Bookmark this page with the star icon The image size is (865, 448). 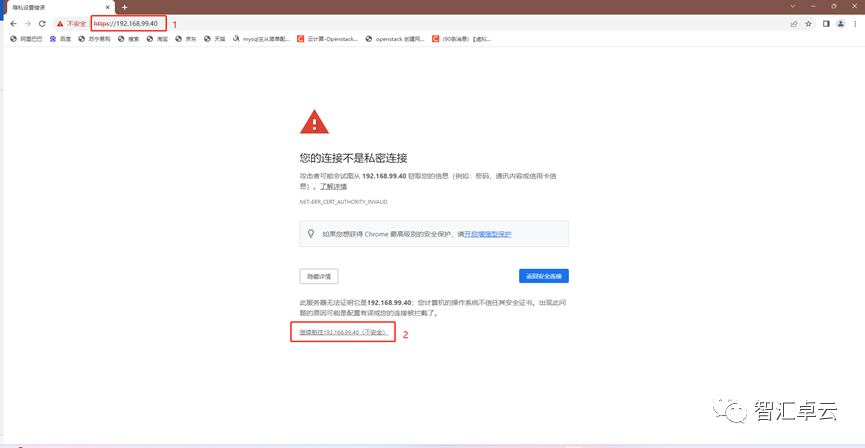click(808, 24)
